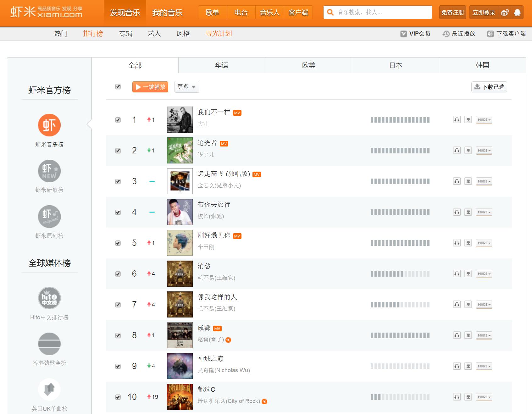532x414 pixels.
Task: Uncheck the checkbox for 消愁
Action: [x=118, y=274]
